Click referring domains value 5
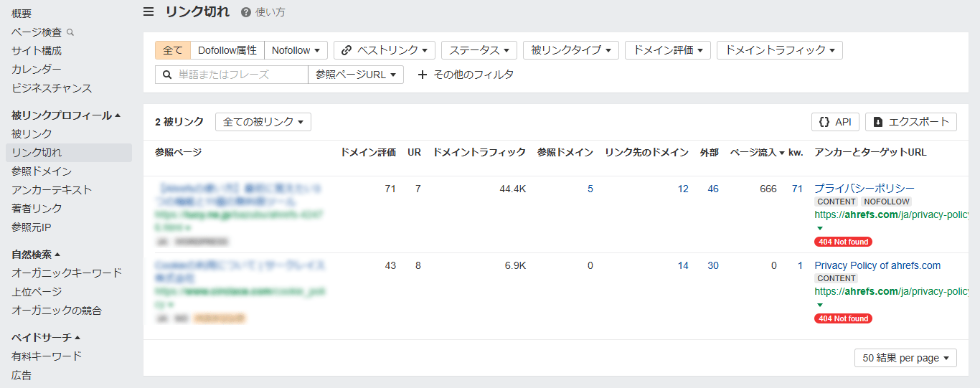980x388 pixels. coord(590,189)
